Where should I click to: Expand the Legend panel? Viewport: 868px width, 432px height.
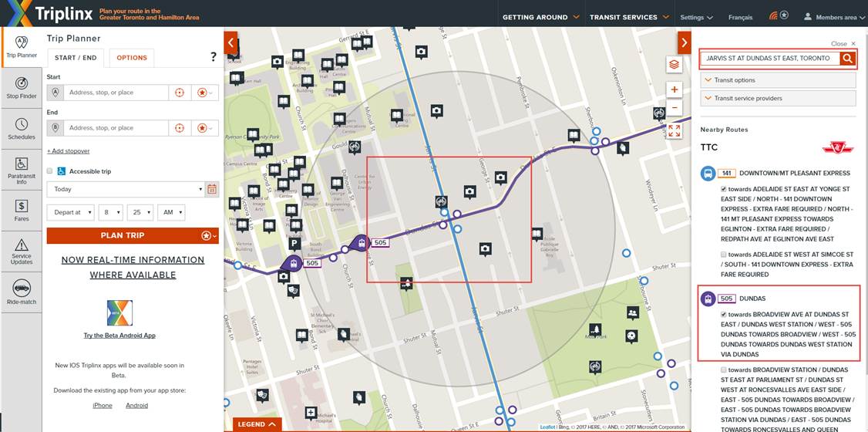point(257,424)
